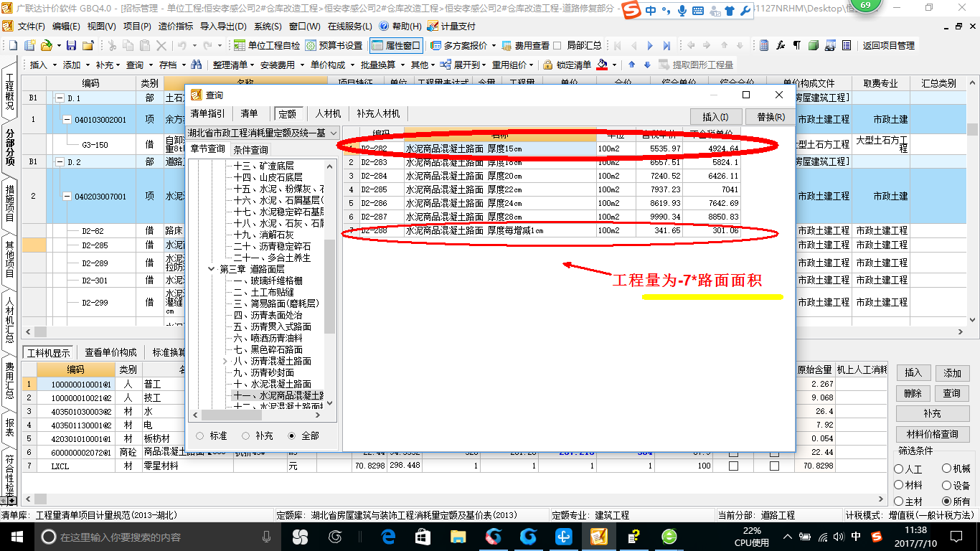Screen dimensions: 980x551
Task: Click the paint bucket fill color icon
Action: 603,65
